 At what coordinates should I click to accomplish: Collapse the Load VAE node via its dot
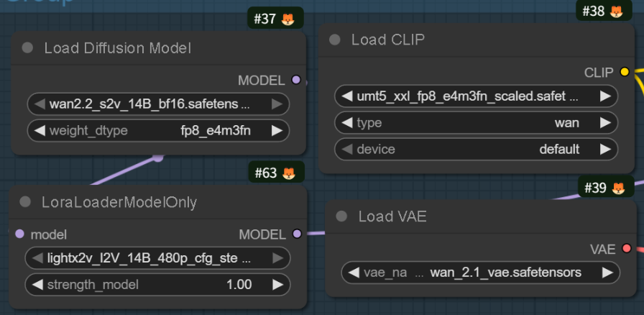[341, 216]
